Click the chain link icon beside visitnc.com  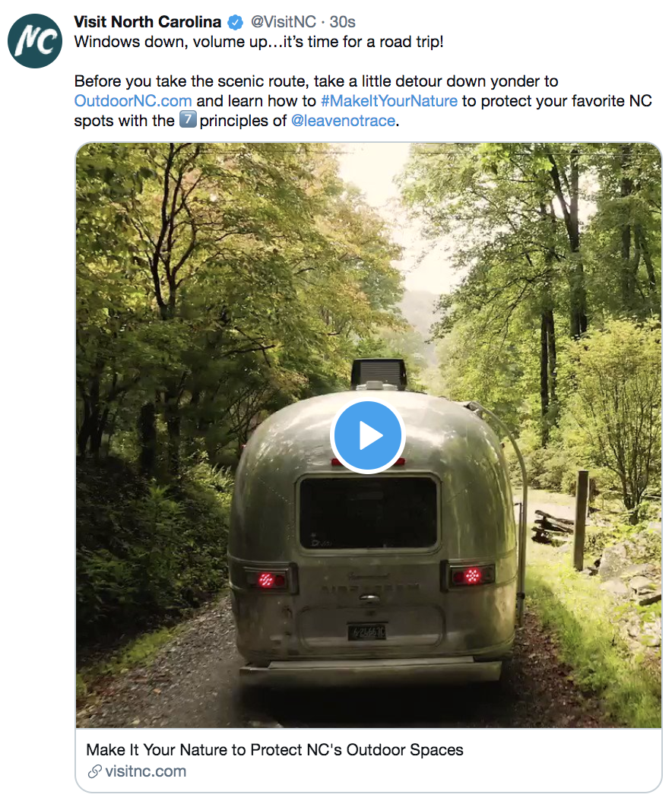(x=94, y=772)
